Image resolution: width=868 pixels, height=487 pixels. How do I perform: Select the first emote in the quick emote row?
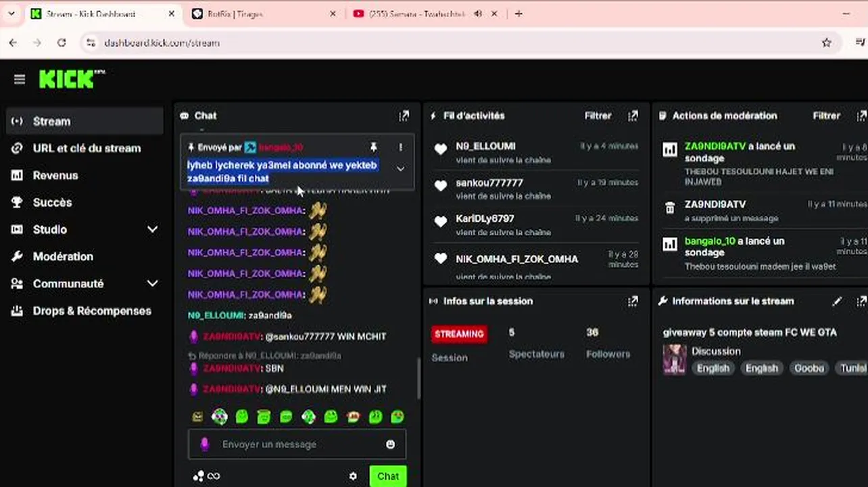[x=197, y=417]
